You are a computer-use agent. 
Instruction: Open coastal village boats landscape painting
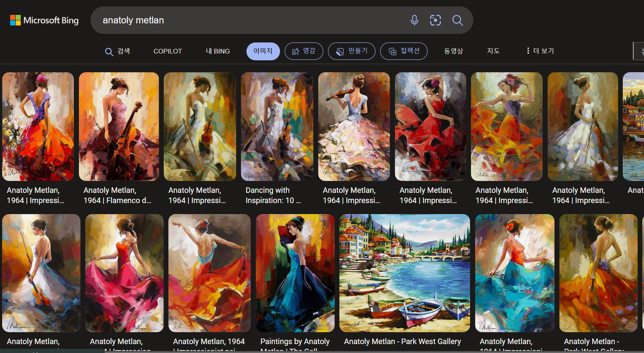point(405,273)
